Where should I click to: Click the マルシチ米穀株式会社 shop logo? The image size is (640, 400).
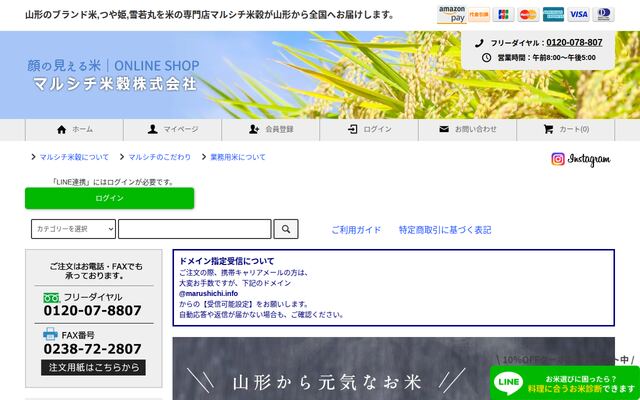pos(113,75)
